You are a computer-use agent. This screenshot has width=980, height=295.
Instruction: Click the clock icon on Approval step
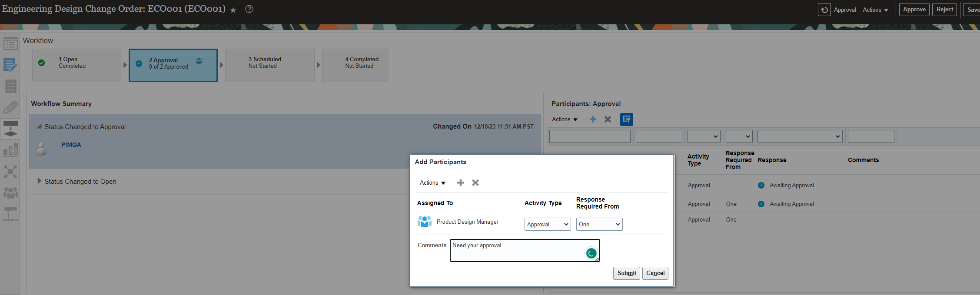(139, 63)
